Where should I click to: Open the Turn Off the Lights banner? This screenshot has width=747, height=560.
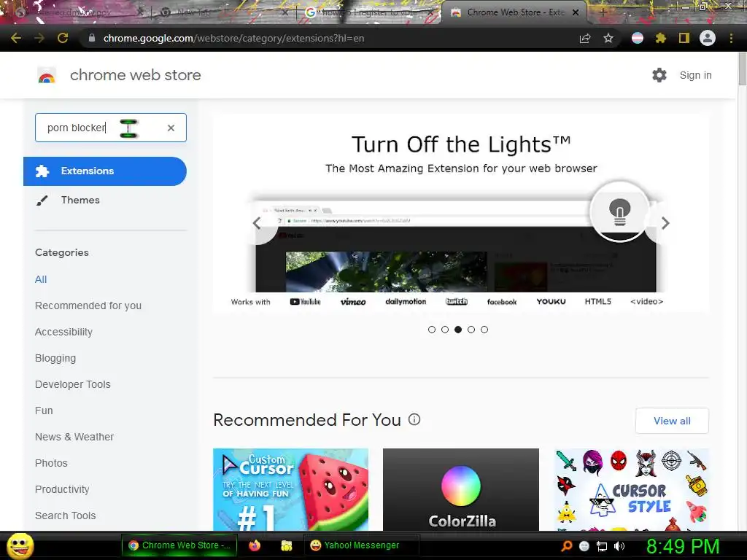[x=461, y=214]
